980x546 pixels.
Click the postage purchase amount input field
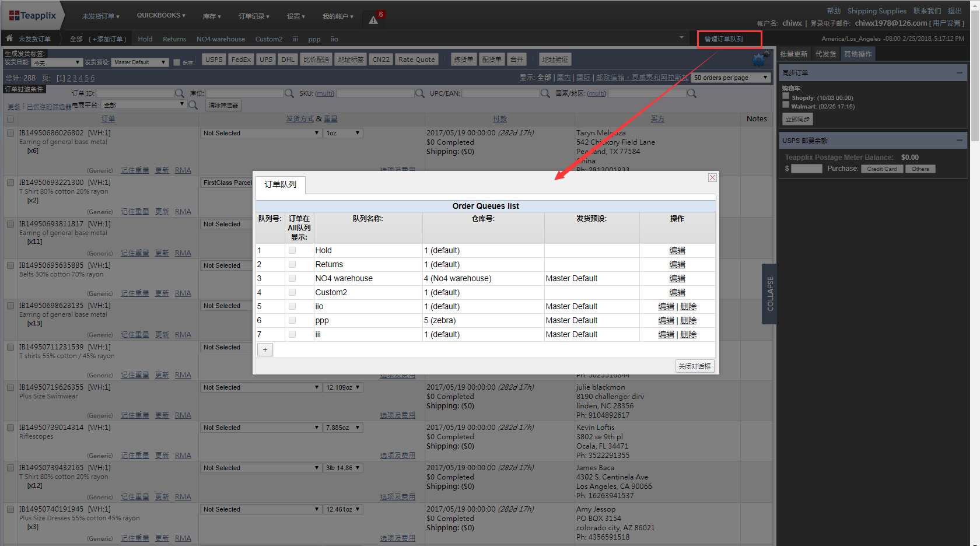[806, 169]
